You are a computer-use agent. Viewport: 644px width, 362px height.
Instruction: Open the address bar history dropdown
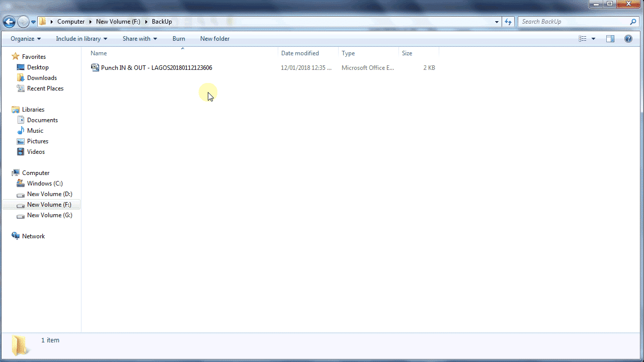pos(497,22)
